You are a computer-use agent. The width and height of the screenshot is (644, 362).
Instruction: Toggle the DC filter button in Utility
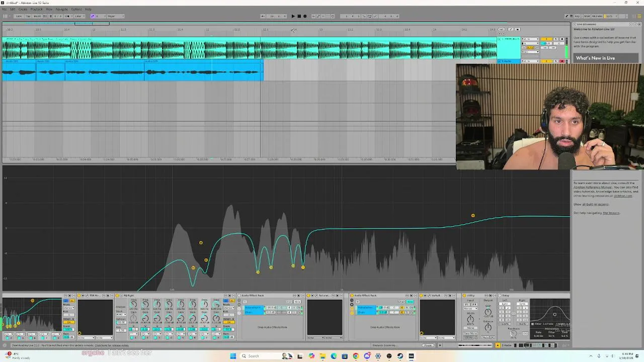click(493, 337)
